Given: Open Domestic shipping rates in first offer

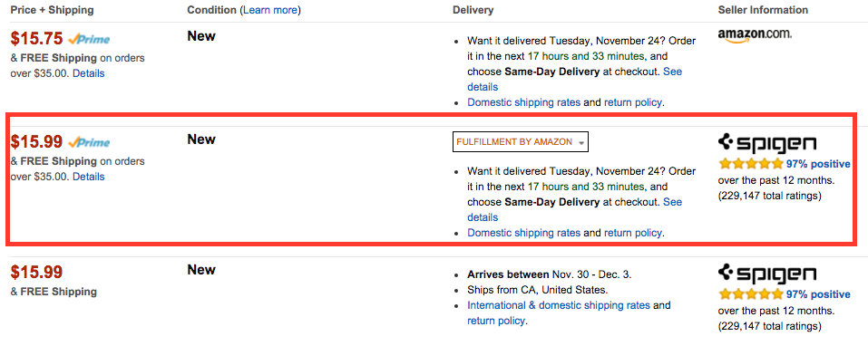Looking at the screenshot, I should tap(523, 102).
